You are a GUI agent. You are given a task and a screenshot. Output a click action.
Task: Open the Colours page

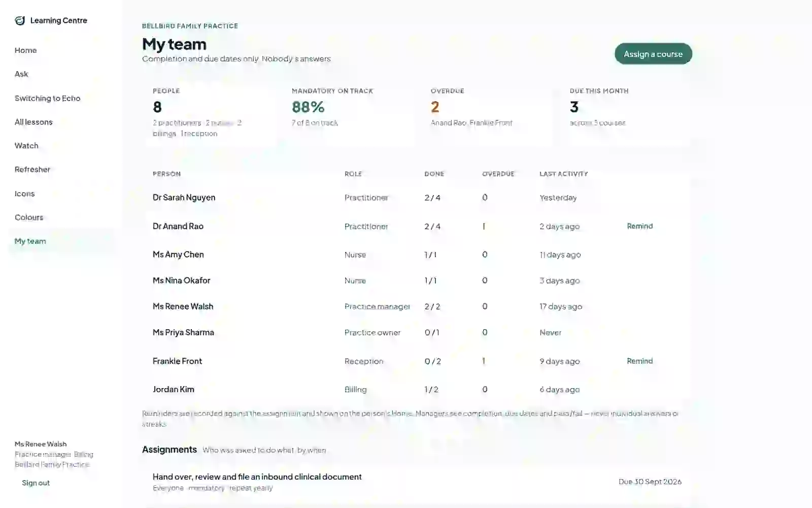(29, 217)
